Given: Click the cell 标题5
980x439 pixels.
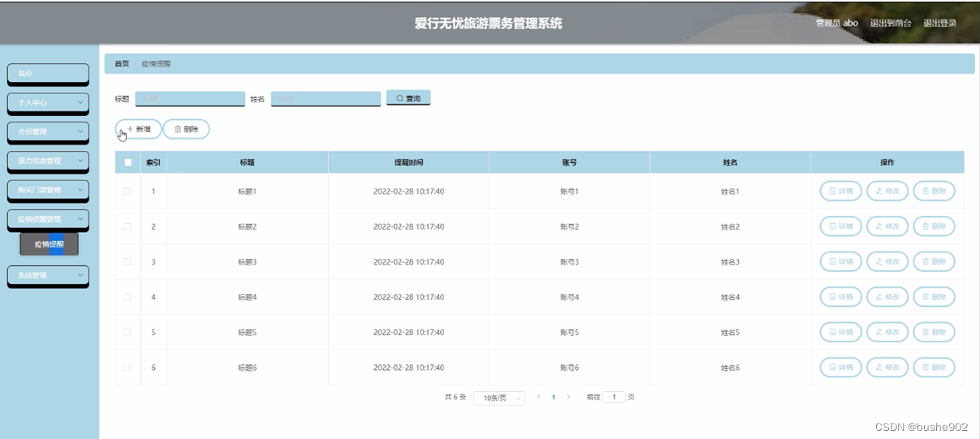Looking at the screenshot, I should tap(247, 333).
